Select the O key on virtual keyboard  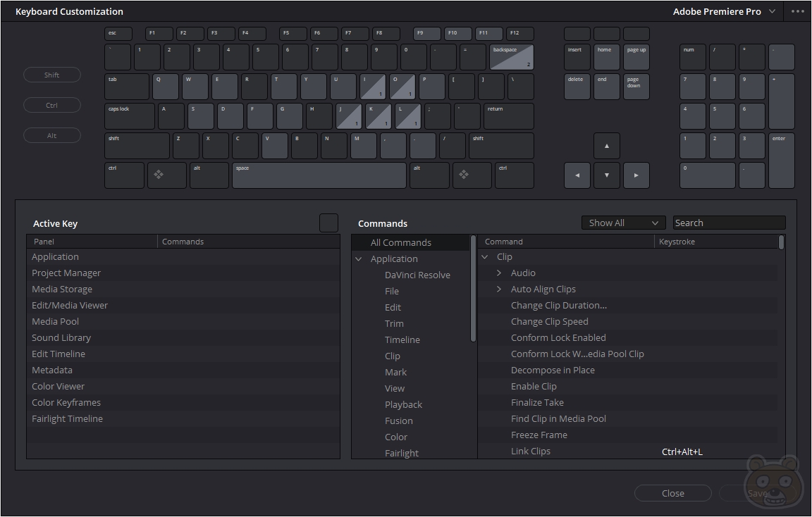402,87
